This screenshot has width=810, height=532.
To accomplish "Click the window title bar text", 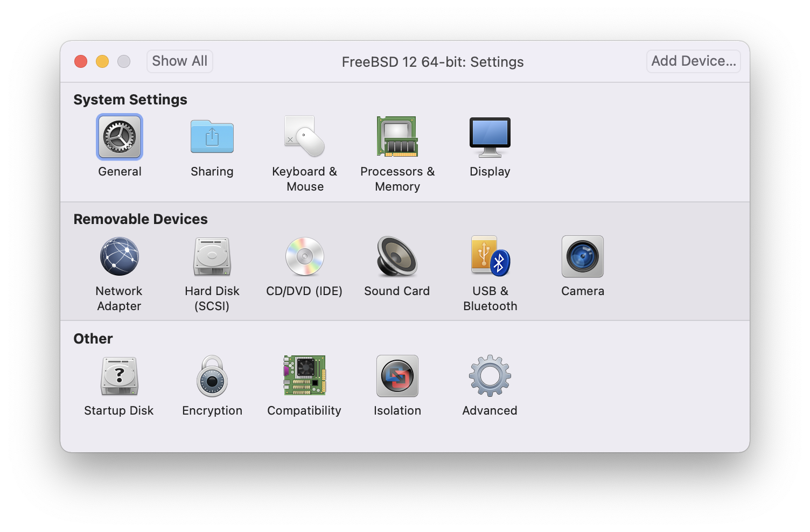I will click(x=432, y=62).
